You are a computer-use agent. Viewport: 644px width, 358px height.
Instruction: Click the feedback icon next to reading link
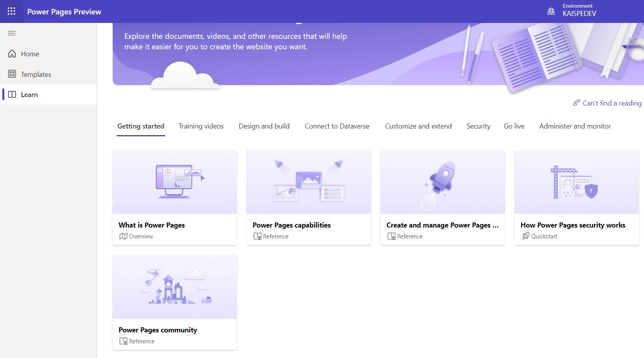pos(577,103)
